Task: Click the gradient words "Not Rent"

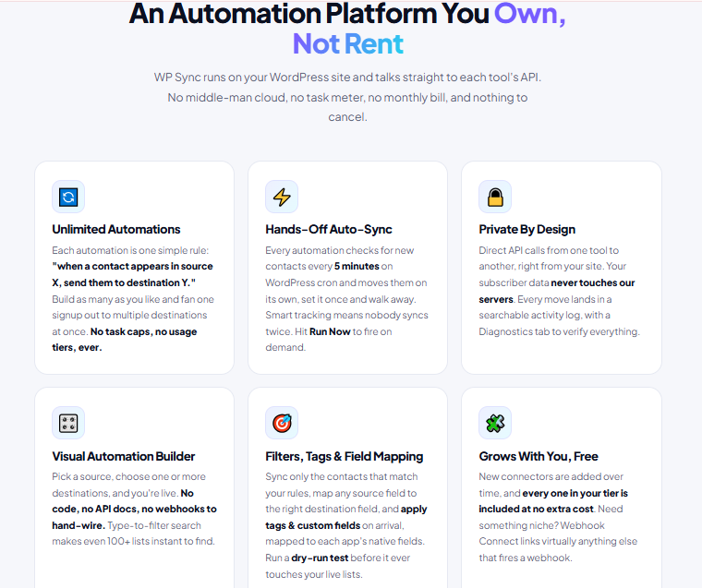Action: pyautogui.click(x=348, y=44)
